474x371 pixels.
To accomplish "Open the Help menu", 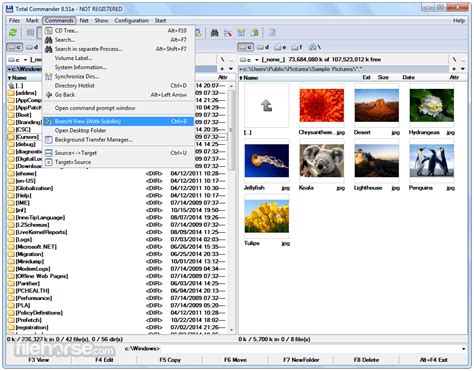I will 459,21.
